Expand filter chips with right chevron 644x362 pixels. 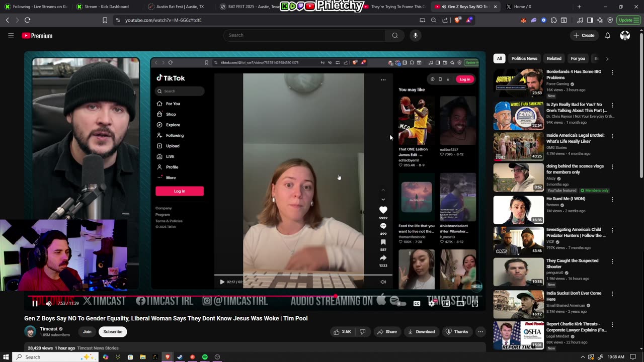click(607, 59)
